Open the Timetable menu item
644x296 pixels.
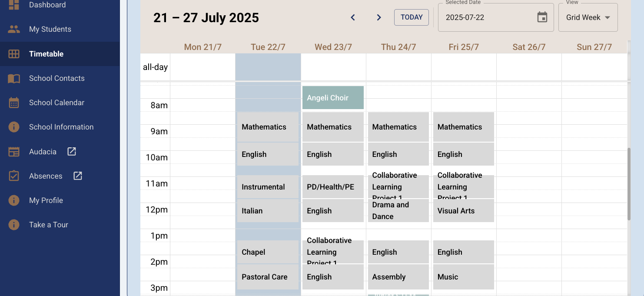[x=46, y=54]
